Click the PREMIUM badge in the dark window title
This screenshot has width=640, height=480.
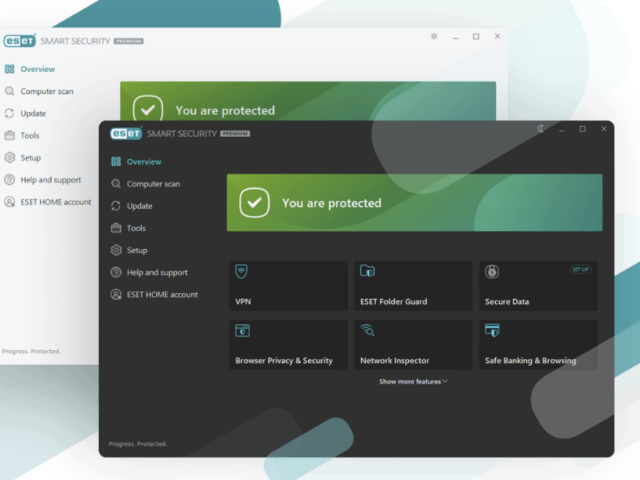coord(236,134)
